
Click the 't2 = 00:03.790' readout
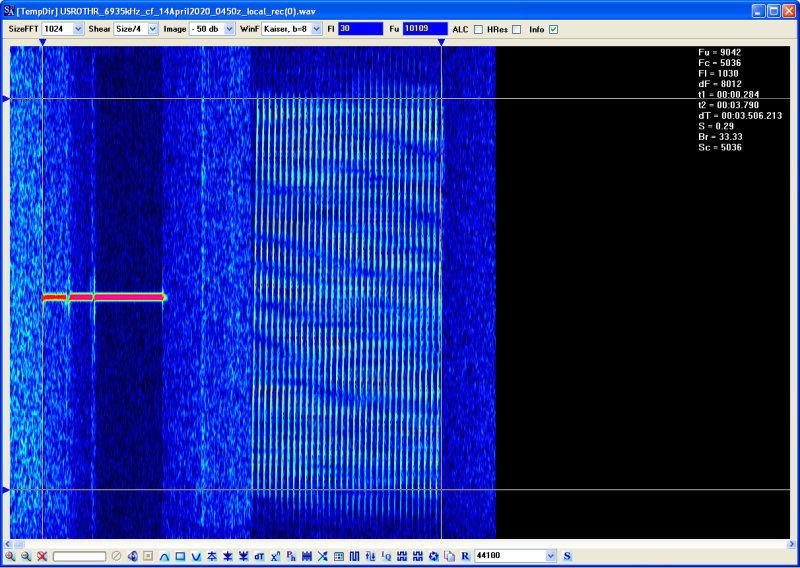(x=729, y=105)
